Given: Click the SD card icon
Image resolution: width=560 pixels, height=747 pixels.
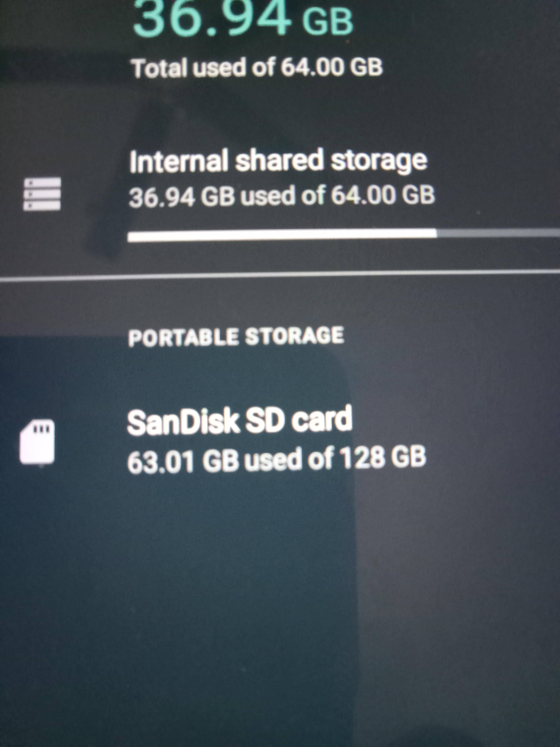Looking at the screenshot, I should pyautogui.click(x=37, y=442).
